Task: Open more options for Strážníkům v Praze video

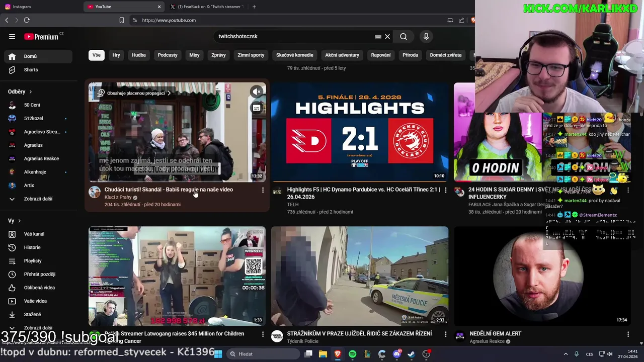Action: tap(445, 334)
